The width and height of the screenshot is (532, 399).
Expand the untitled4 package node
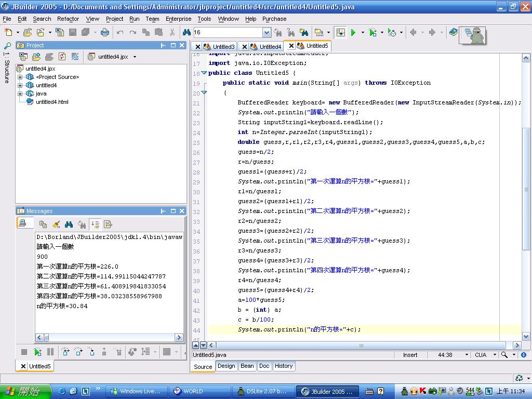tap(20, 85)
